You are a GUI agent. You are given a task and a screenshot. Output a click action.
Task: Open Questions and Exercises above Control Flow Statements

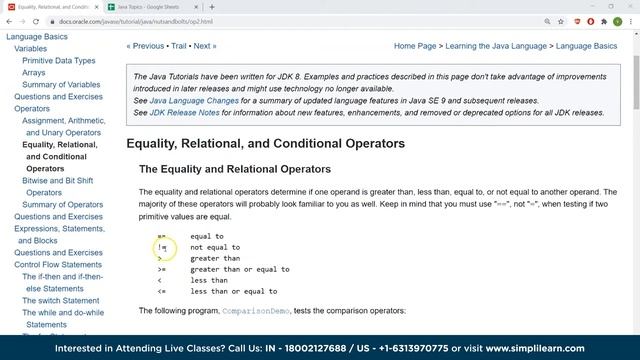58,253
